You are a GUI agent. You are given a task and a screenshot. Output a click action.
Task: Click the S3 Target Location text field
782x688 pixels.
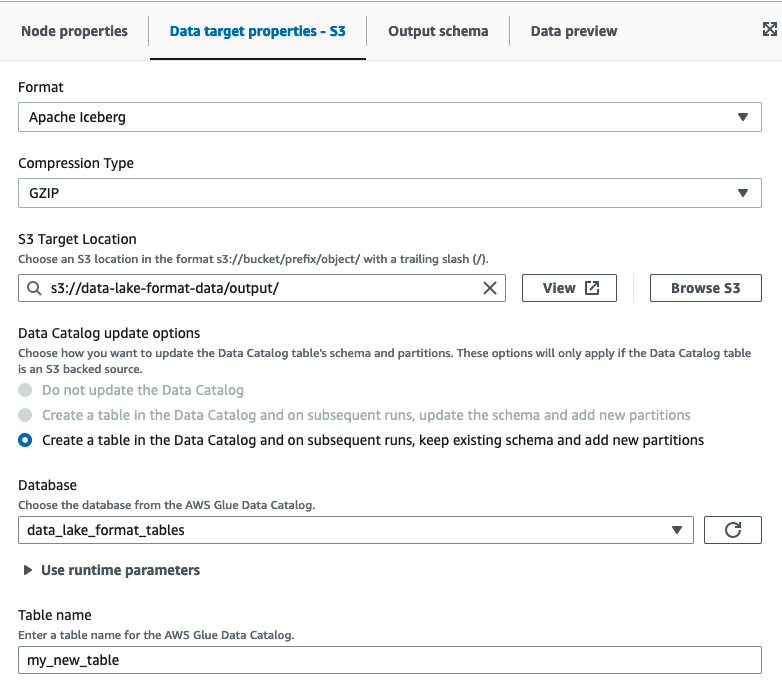point(260,288)
